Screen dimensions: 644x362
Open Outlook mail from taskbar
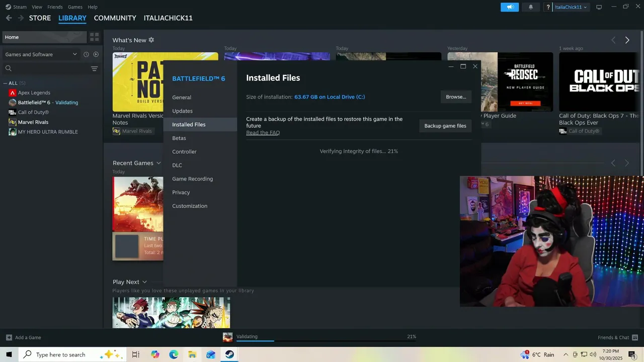211,354
